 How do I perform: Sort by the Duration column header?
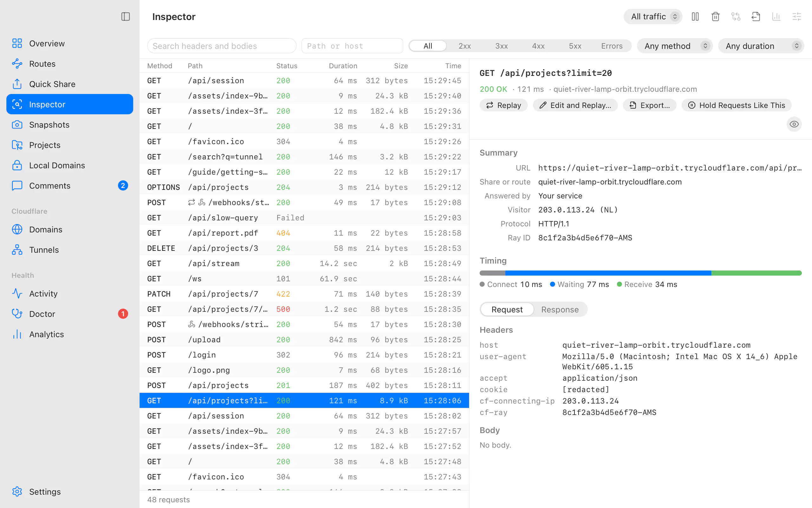coord(343,66)
